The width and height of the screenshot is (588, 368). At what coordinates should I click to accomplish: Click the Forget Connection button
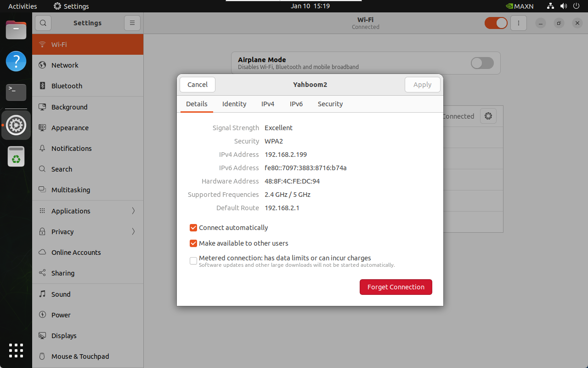pos(396,287)
